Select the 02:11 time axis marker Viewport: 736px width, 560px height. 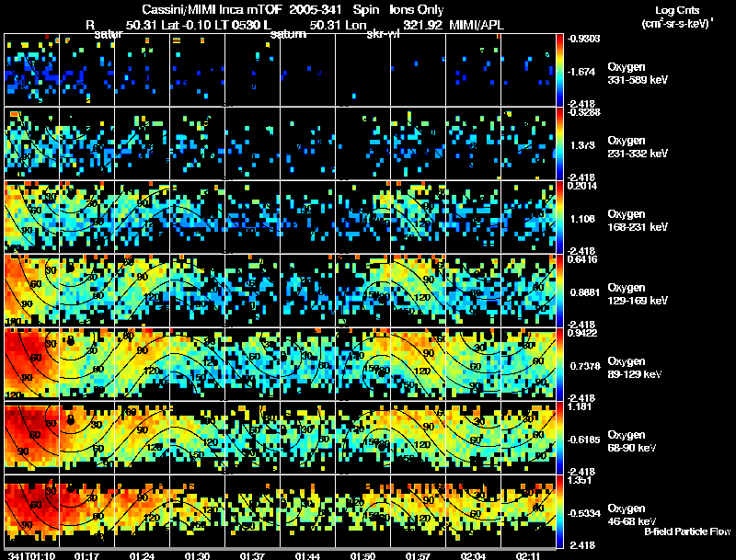pos(528,556)
